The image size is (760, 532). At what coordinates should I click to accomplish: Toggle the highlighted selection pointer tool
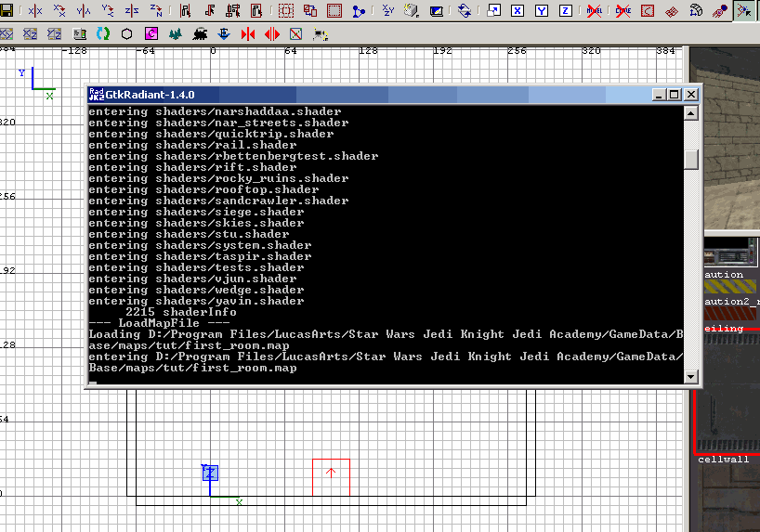744,10
